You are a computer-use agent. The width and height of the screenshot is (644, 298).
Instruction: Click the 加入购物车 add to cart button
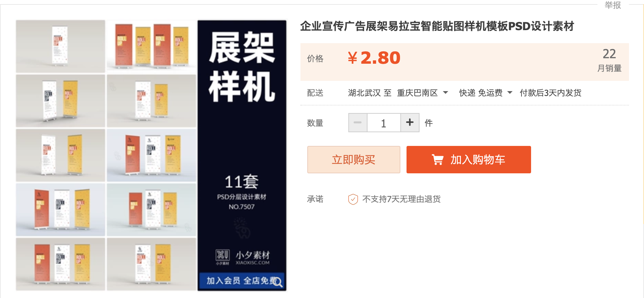(468, 159)
